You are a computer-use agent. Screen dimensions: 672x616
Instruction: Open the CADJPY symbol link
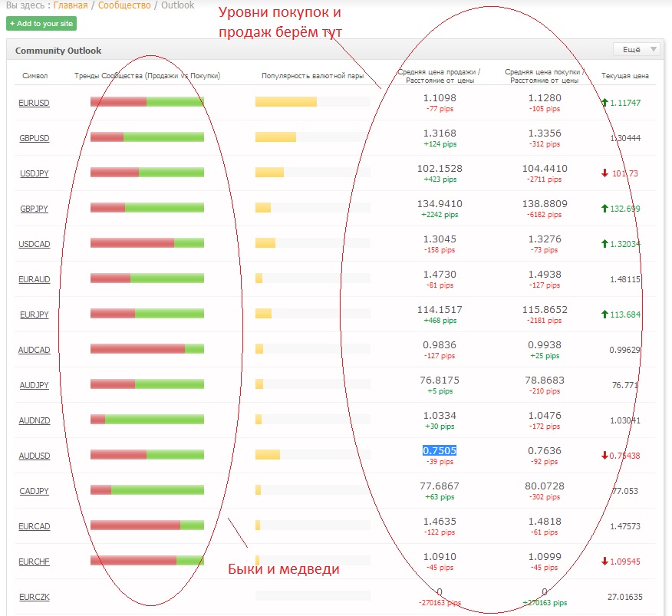tap(35, 491)
